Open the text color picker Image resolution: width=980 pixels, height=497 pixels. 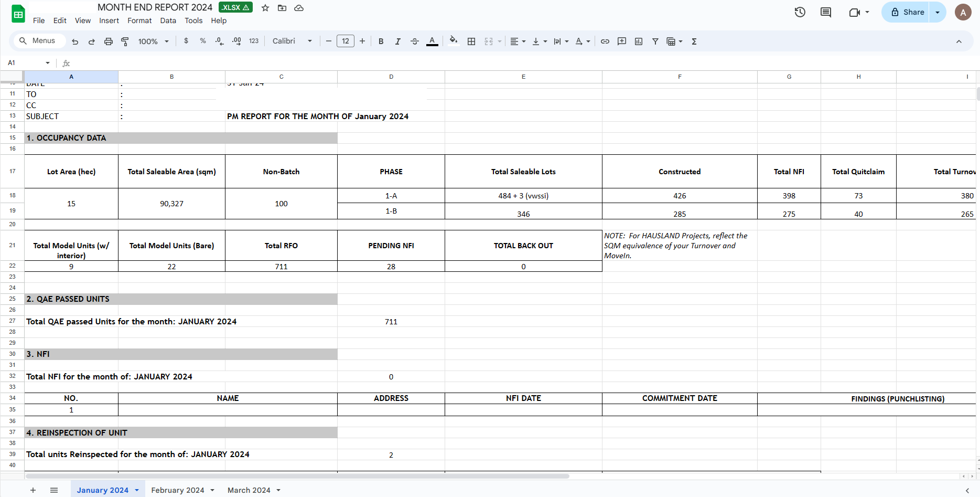point(432,41)
